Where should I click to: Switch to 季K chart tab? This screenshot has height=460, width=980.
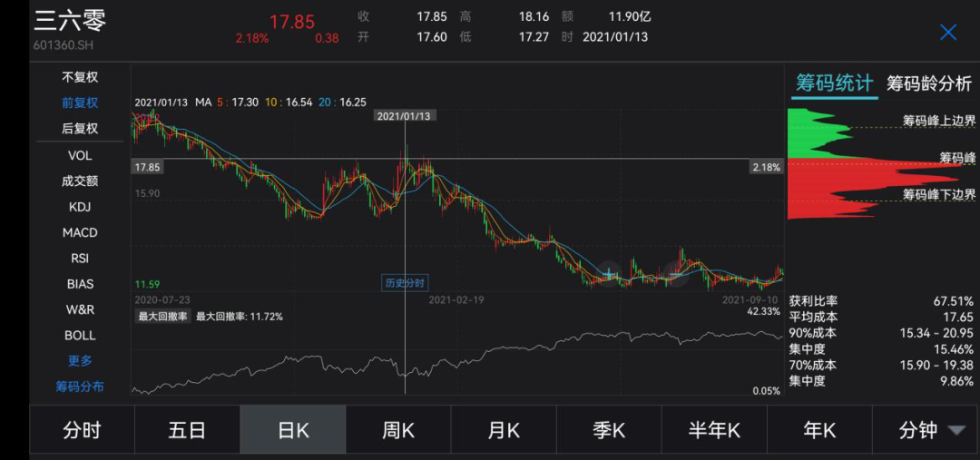click(x=609, y=430)
